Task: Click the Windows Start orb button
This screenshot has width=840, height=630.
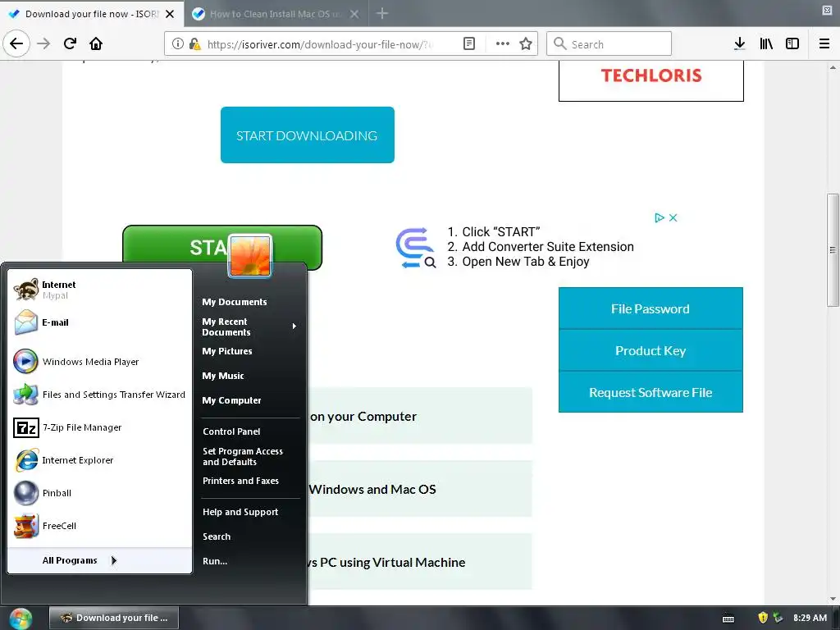Action: [21, 619]
